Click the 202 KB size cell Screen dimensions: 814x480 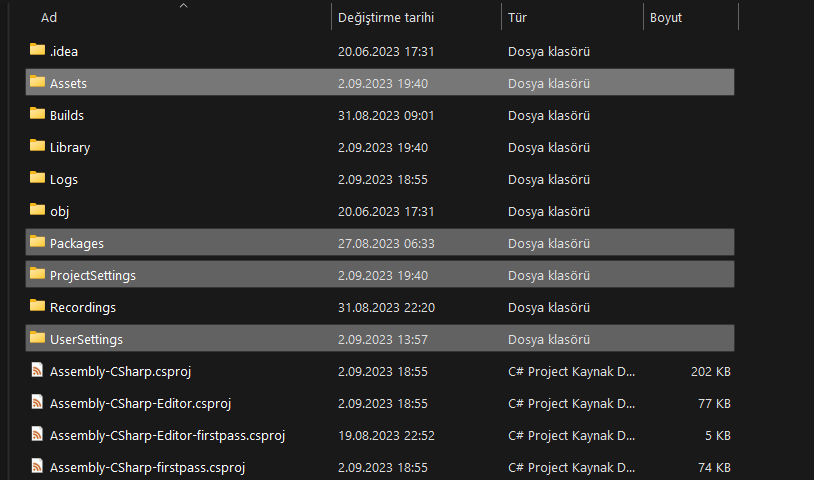click(710, 371)
